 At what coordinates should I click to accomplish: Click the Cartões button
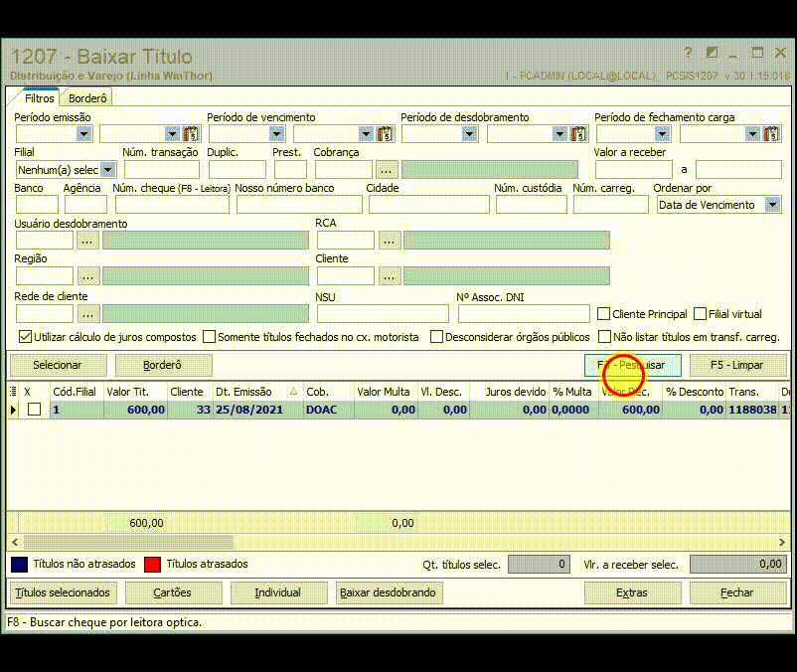(173, 592)
